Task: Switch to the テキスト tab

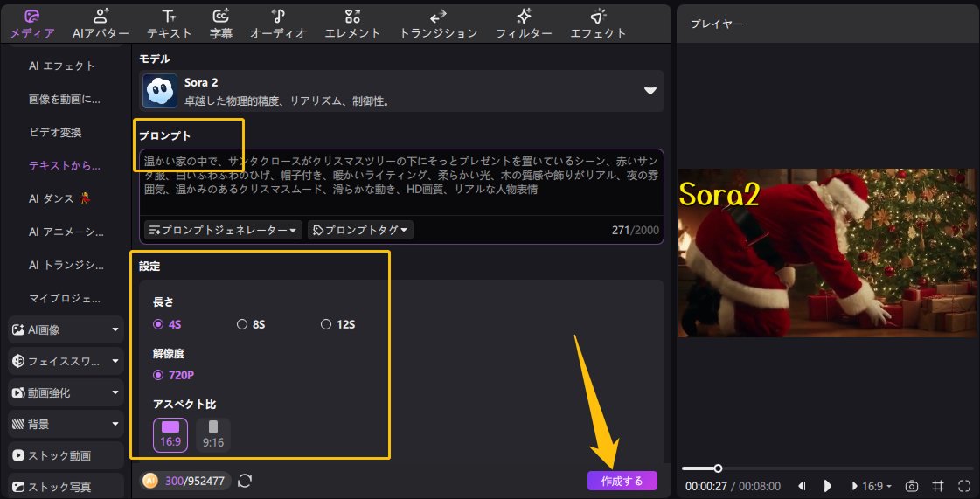Action: [170, 24]
